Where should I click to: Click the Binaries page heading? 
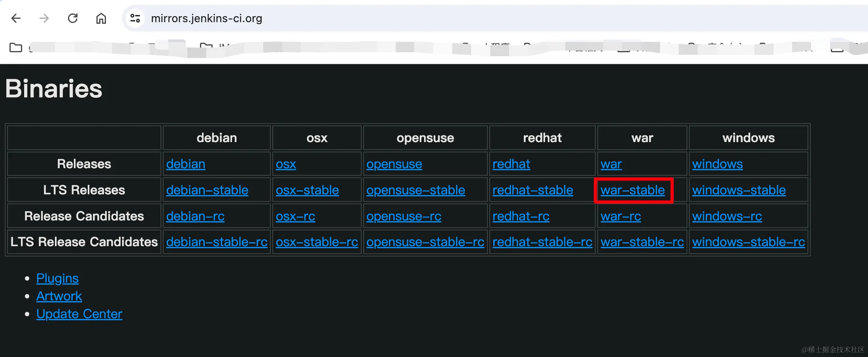(54, 89)
